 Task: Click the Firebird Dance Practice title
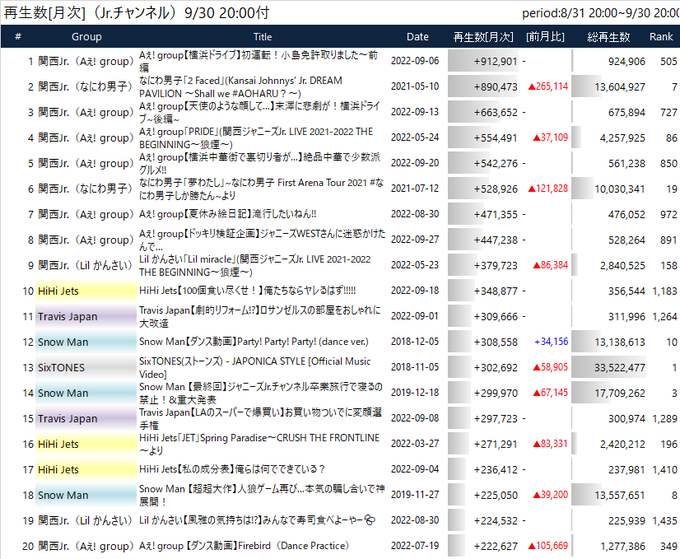pos(244,546)
